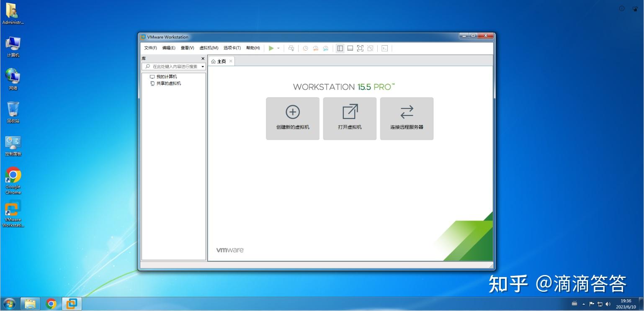Expand the Power On button dropdown arrow

point(278,48)
